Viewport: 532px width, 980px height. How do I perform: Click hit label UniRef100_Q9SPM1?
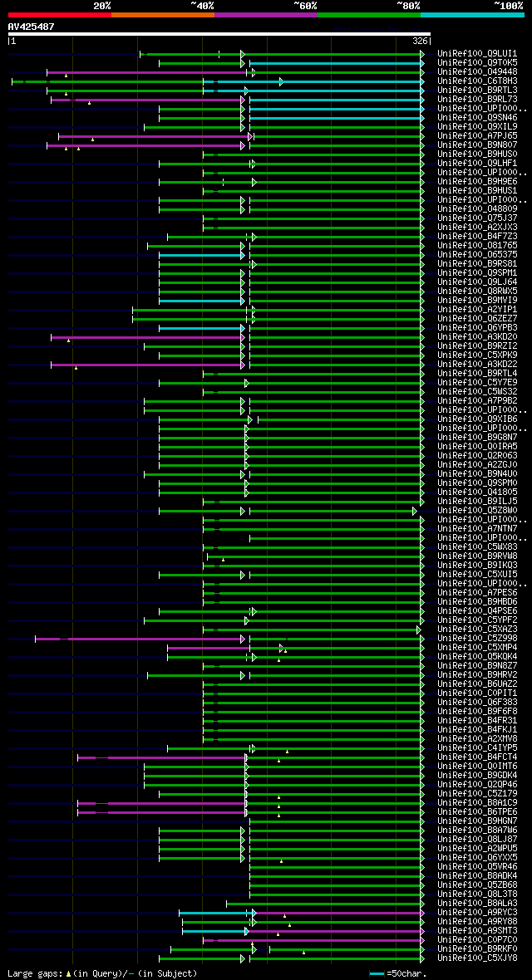[477, 273]
